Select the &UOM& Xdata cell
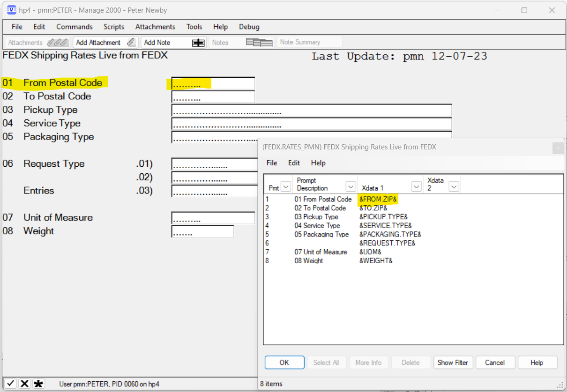This screenshot has width=567, height=392. [370, 252]
